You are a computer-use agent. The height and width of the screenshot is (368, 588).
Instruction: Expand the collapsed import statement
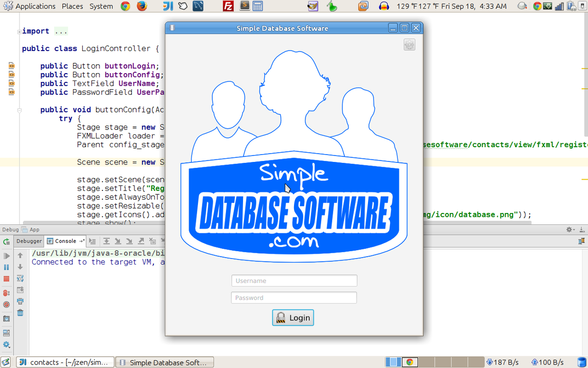point(19,31)
